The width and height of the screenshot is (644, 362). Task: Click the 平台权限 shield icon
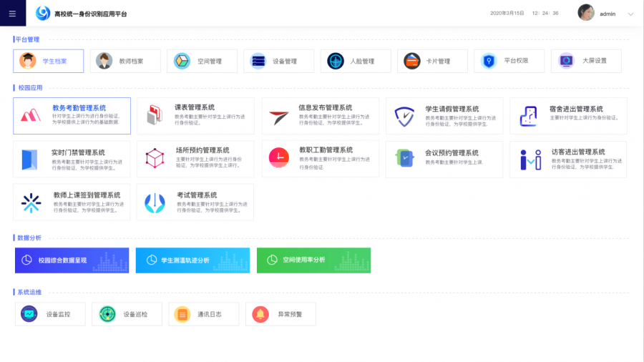point(489,61)
